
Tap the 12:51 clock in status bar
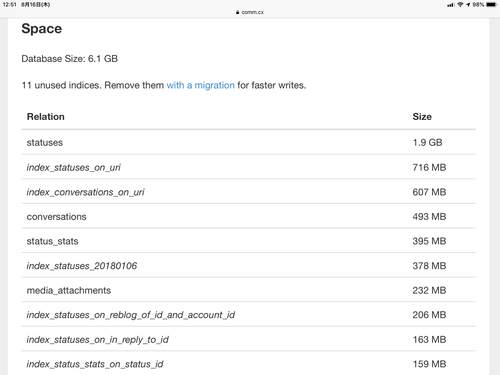[x=9, y=4]
